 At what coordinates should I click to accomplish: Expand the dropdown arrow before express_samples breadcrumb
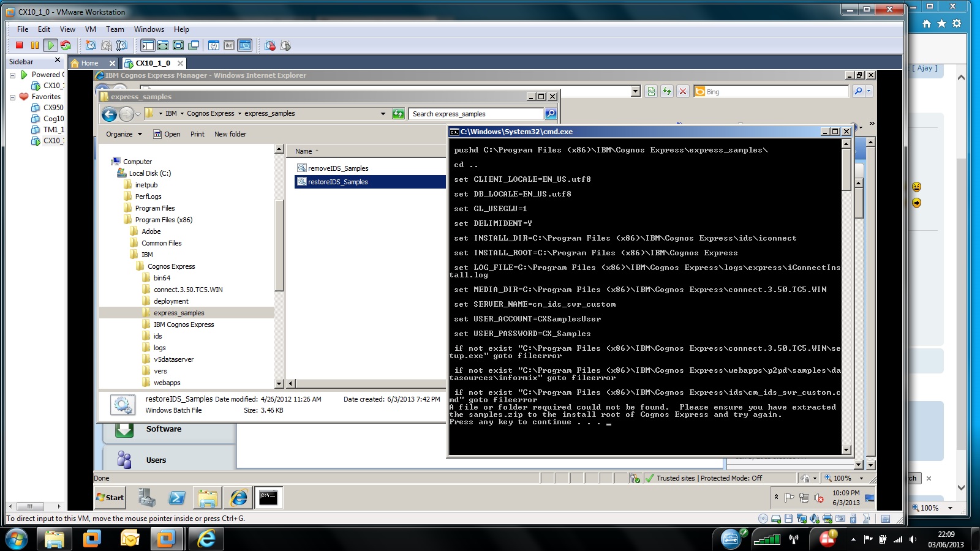239,113
